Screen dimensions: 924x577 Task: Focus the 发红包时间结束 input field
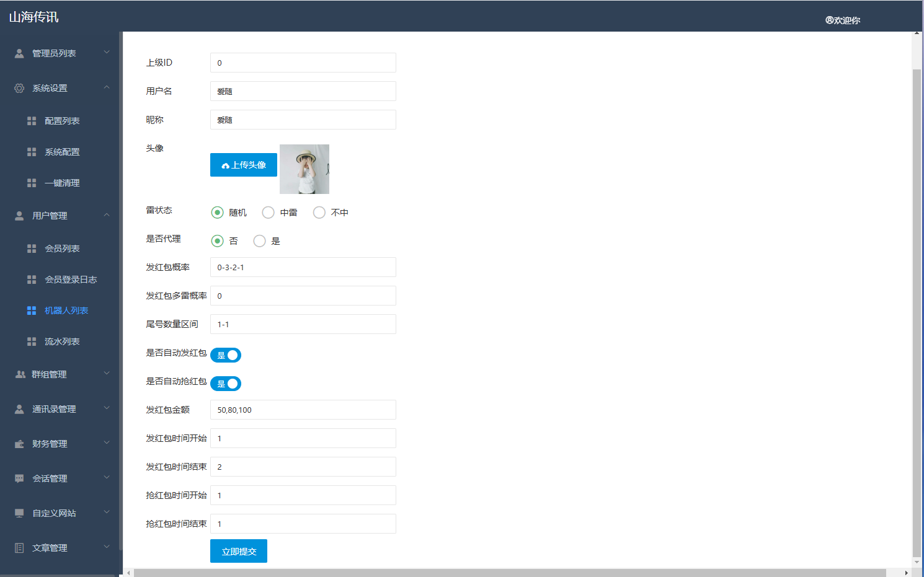303,467
